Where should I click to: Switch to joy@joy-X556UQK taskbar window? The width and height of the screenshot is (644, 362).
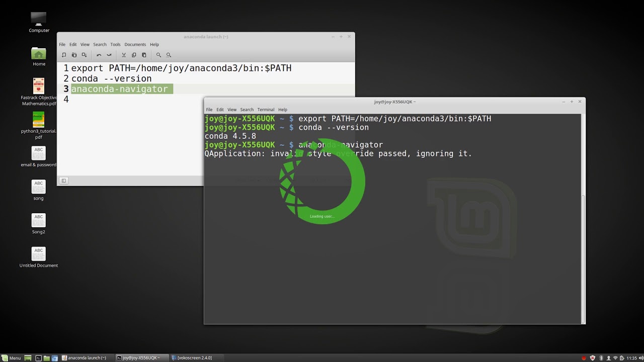pyautogui.click(x=141, y=358)
